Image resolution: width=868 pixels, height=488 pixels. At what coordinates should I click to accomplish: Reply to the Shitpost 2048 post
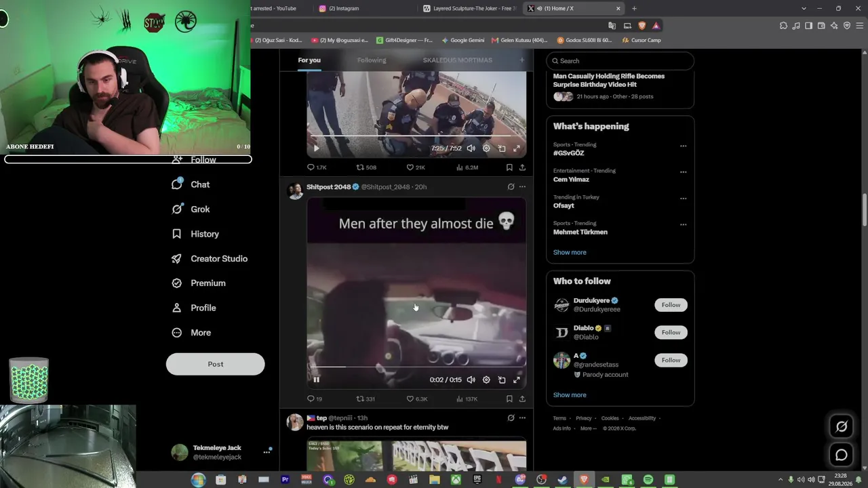click(x=315, y=399)
